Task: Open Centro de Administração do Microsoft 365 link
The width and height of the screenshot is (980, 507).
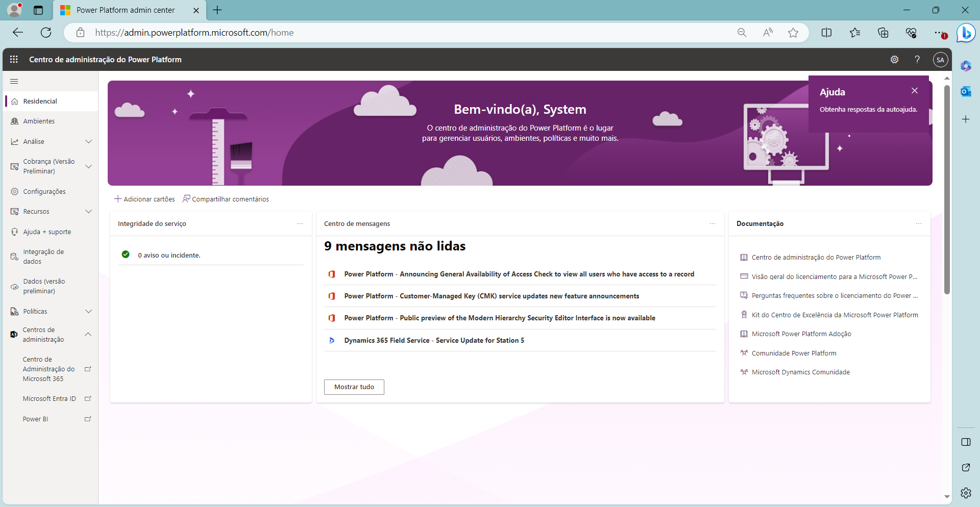Action: tap(51, 369)
